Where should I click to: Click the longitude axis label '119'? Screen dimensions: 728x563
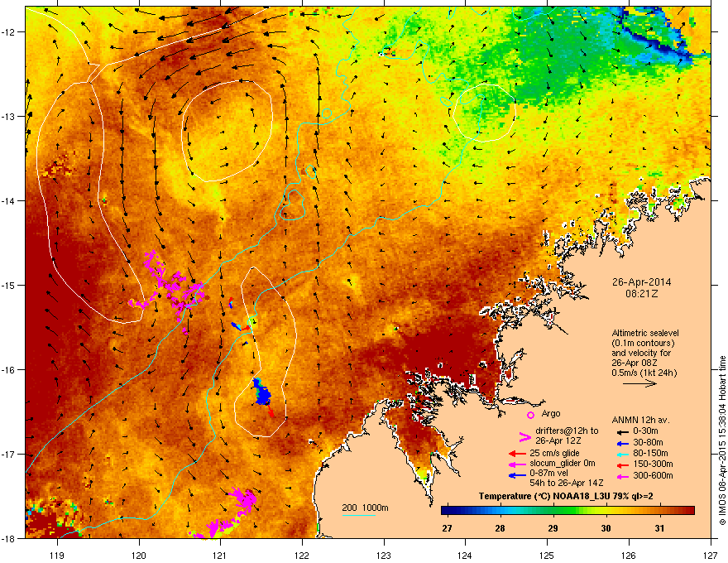[x=57, y=555]
